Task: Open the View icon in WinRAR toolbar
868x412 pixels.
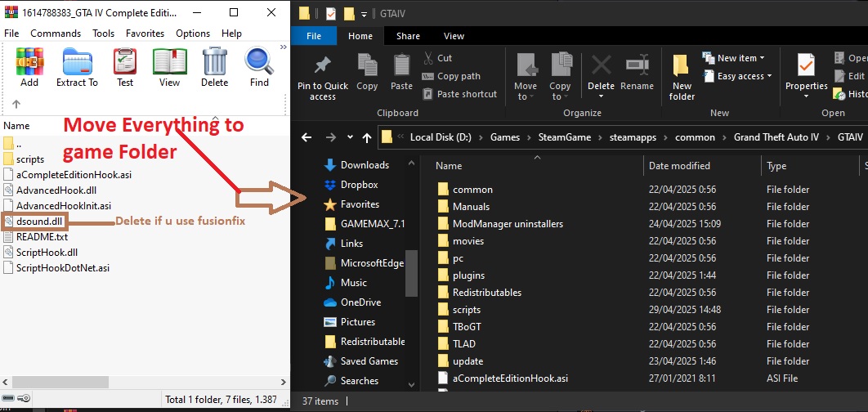Action: point(169,68)
